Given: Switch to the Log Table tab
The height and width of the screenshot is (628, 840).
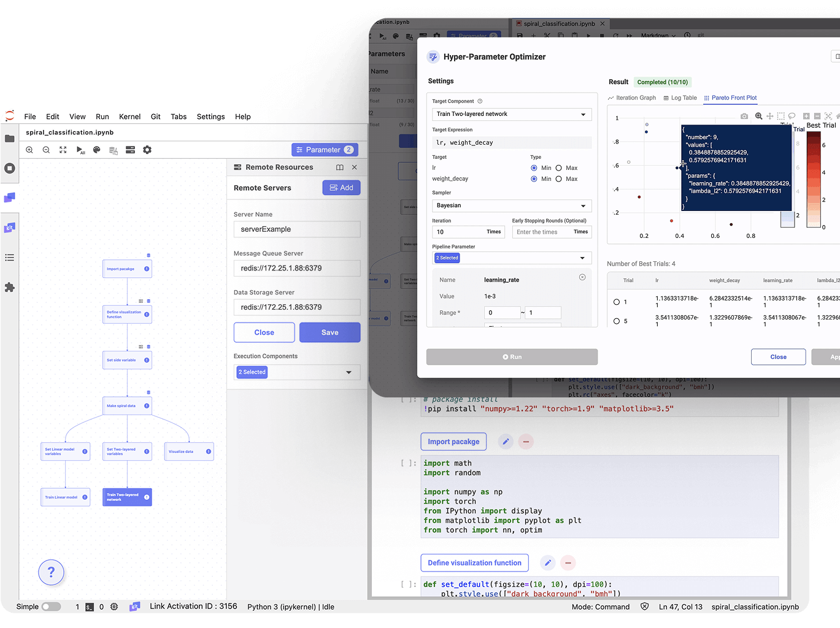Looking at the screenshot, I should (680, 98).
